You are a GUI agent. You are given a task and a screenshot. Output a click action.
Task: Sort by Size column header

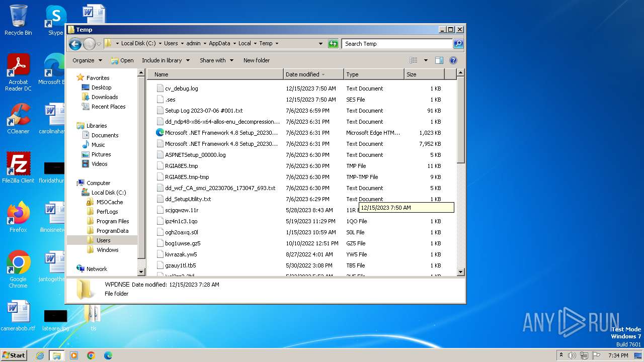(425, 74)
